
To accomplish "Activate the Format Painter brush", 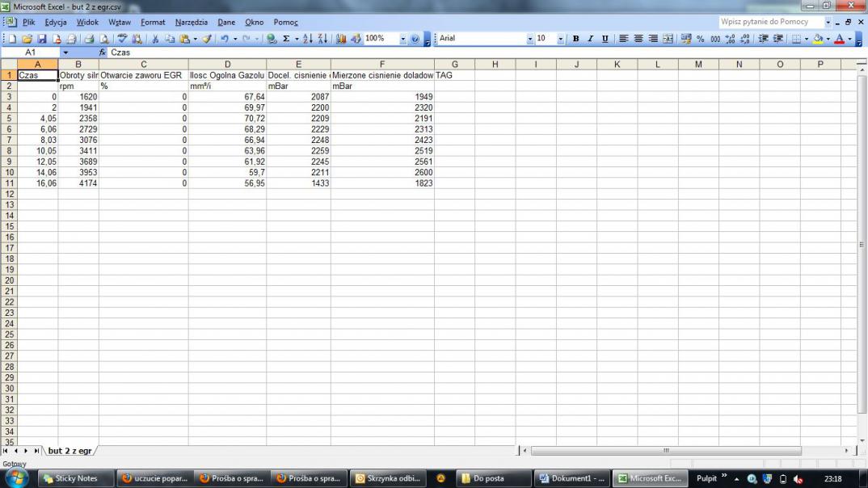I will pyautogui.click(x=206, y=39).
